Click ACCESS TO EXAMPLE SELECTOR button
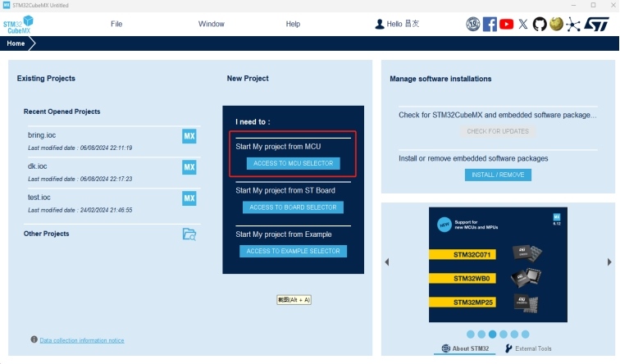 [293, 251]
